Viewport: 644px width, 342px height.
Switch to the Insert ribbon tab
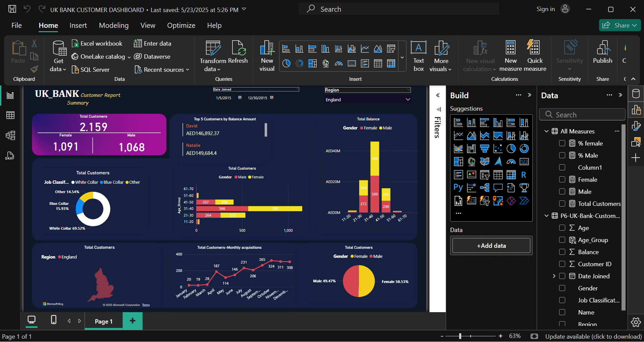(78, 25)
